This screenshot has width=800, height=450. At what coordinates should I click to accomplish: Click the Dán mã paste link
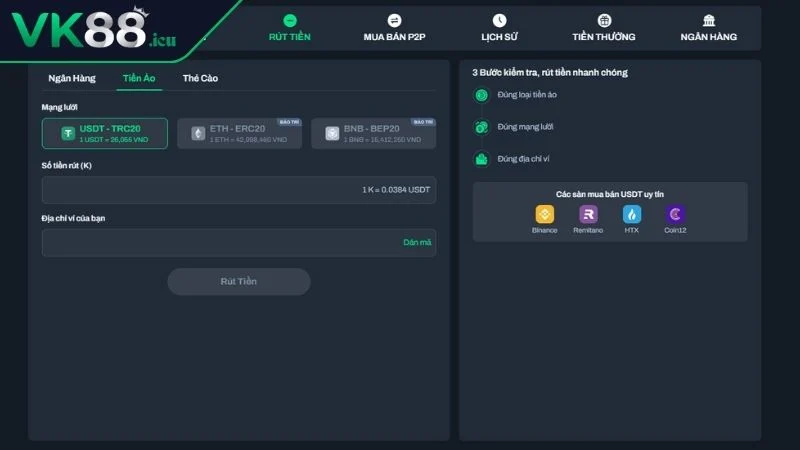[417, 243]
